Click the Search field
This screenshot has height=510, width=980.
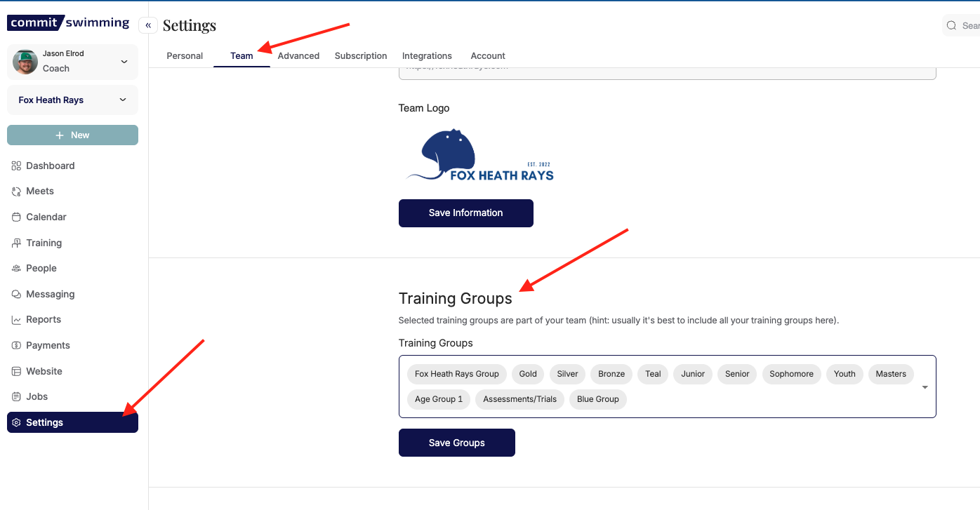962,25
